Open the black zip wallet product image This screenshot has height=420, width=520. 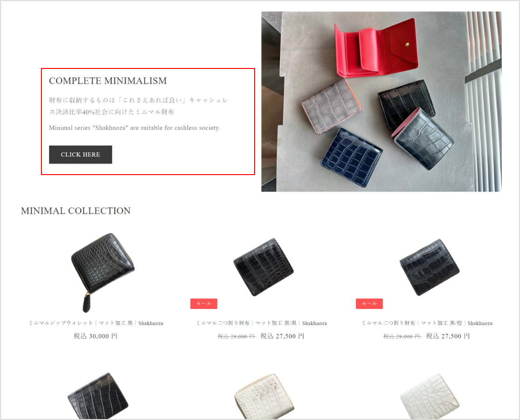[x=102, y=272]
